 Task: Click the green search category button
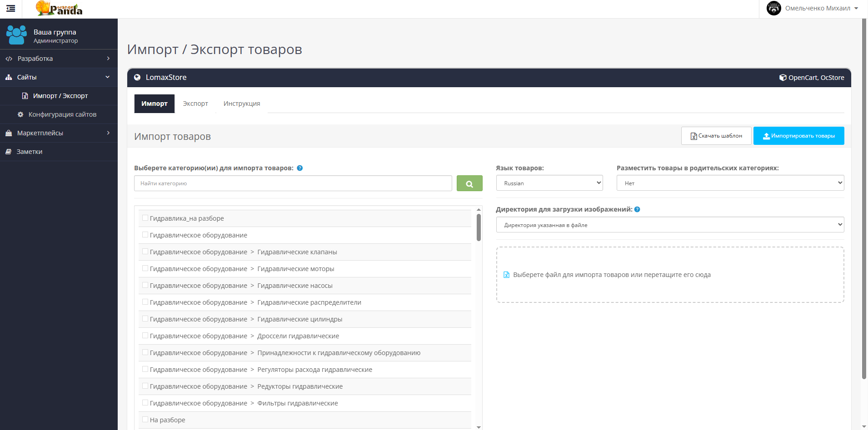[469, 183]
